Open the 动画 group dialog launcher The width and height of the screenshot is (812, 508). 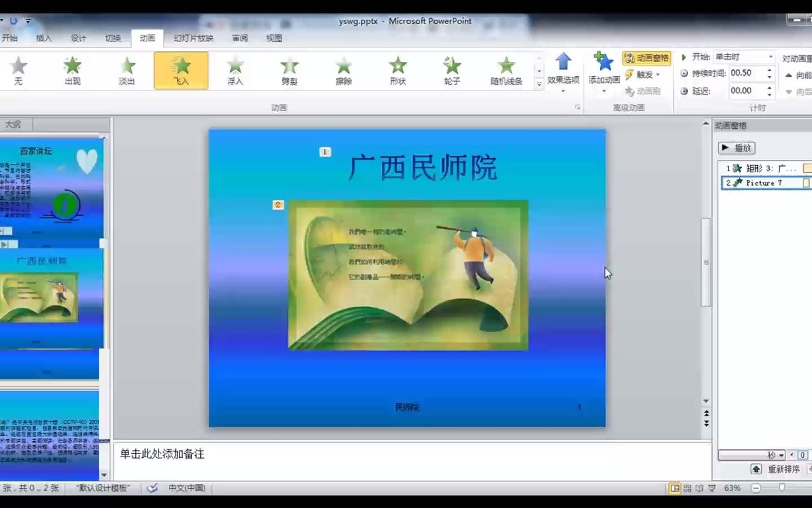tap(577, 107)
